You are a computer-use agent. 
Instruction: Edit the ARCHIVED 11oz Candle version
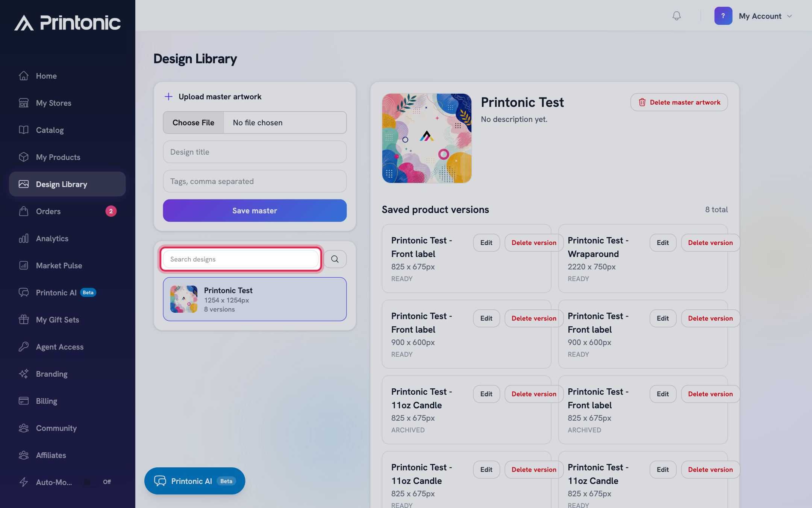486,394
